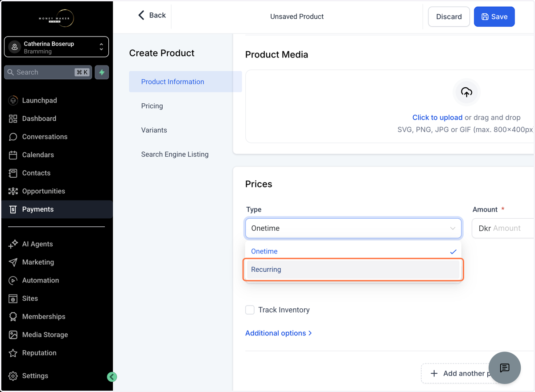Open the Payments menu item

click(x=57, y=209)
